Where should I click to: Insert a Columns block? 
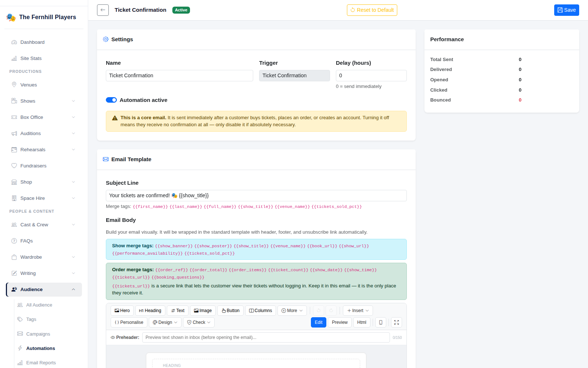(261, 311)
